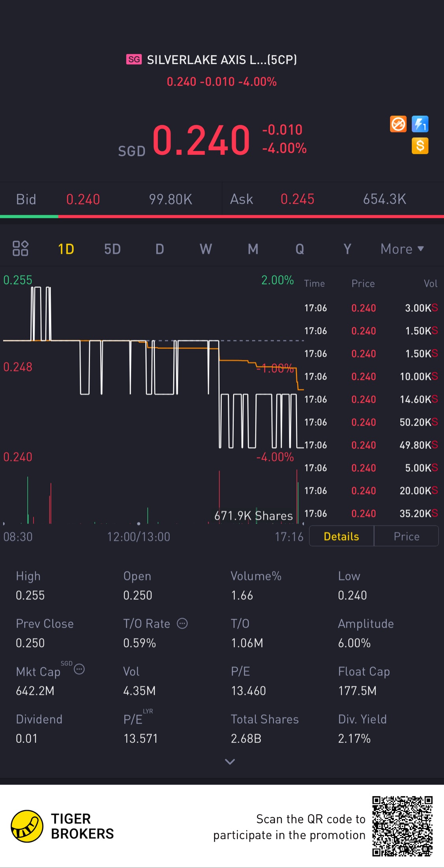444x868 pixels.
Task: Select the 1D chart timeframe
Action: coord(66,249)
